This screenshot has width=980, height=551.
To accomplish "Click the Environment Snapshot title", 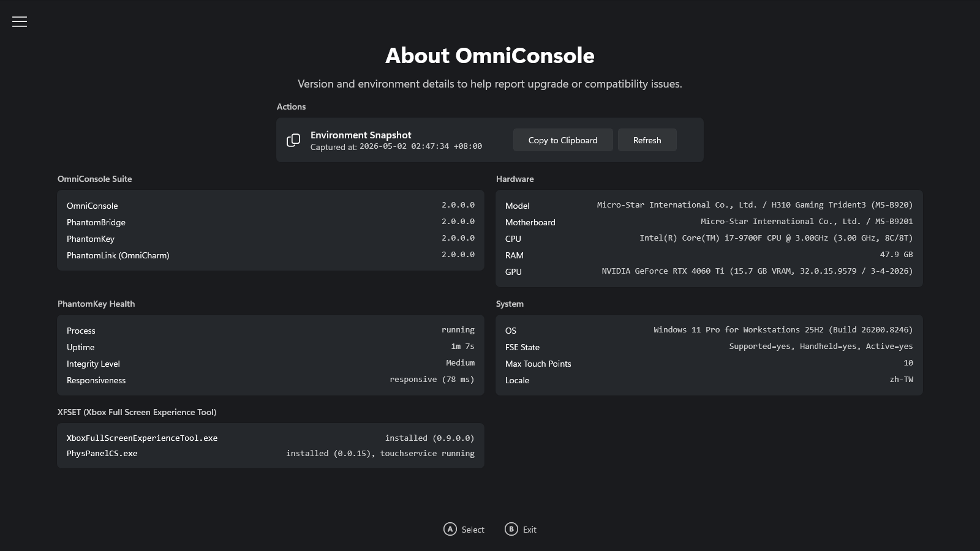I will point(361,135).
